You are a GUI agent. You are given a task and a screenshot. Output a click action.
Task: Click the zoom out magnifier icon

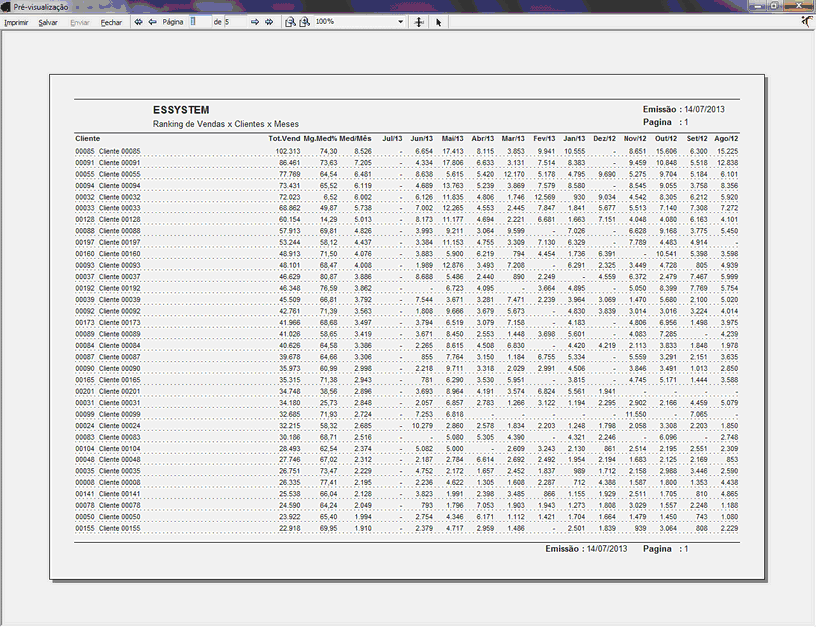290,21
